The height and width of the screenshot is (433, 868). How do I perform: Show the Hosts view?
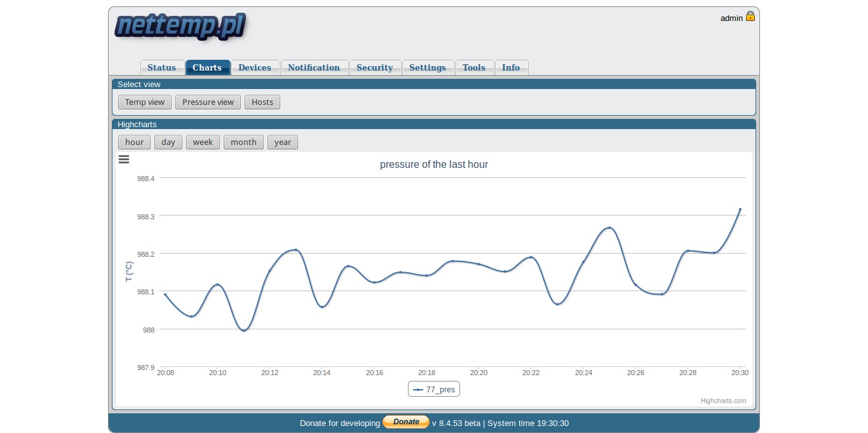[262, 102]
